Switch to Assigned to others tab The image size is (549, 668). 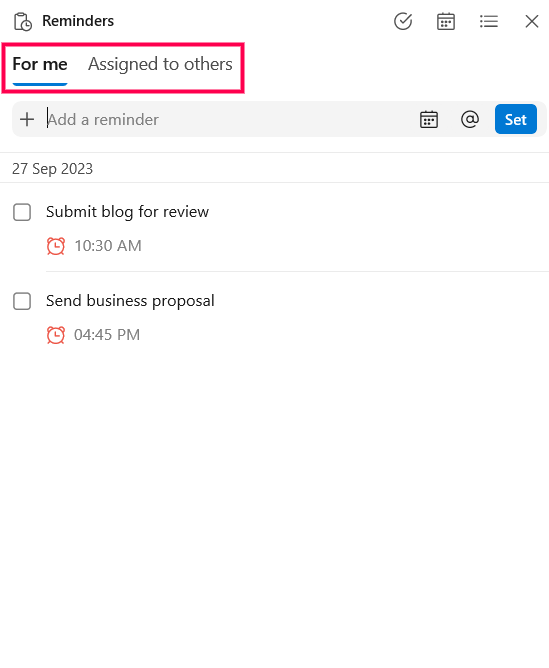pyautogui.click(x=160, y=64)
